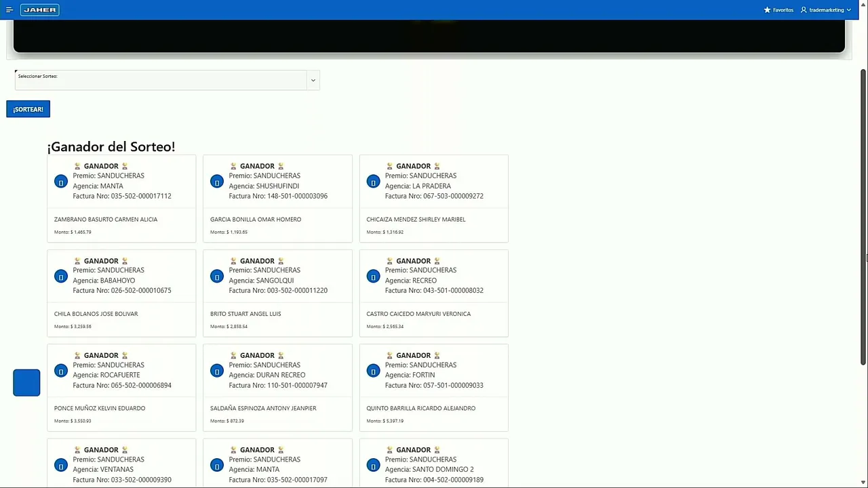This screenshot has height=488, width=868.
Task: Click the ¡SORTEAR! button
Action: click(28, 109)
